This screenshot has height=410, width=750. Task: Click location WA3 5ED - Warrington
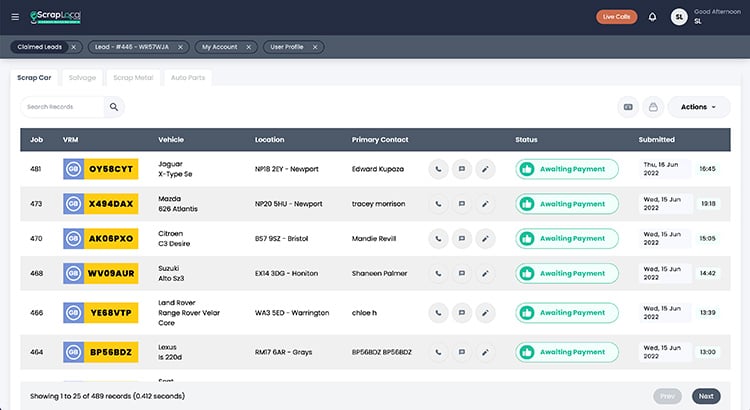(x=292, y=312)
